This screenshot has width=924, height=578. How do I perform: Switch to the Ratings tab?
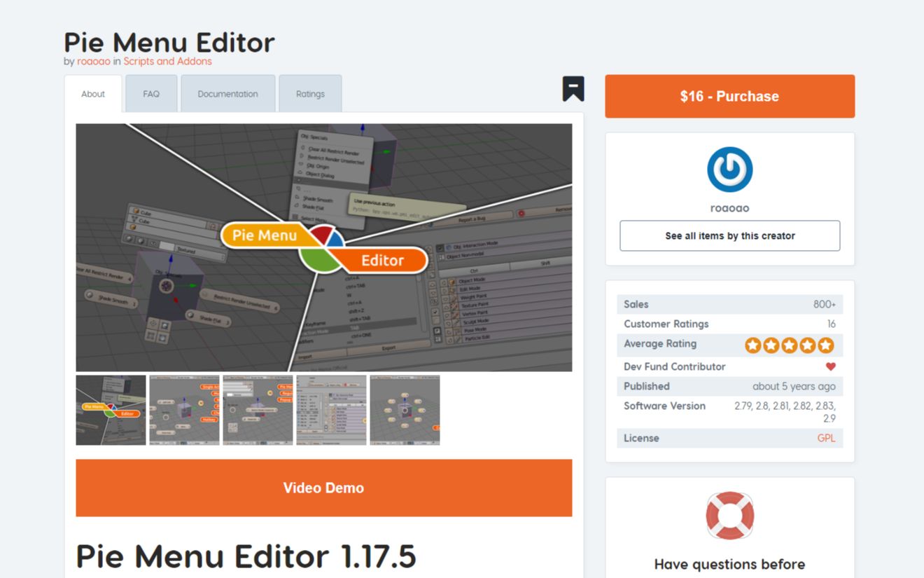(310, 93)
